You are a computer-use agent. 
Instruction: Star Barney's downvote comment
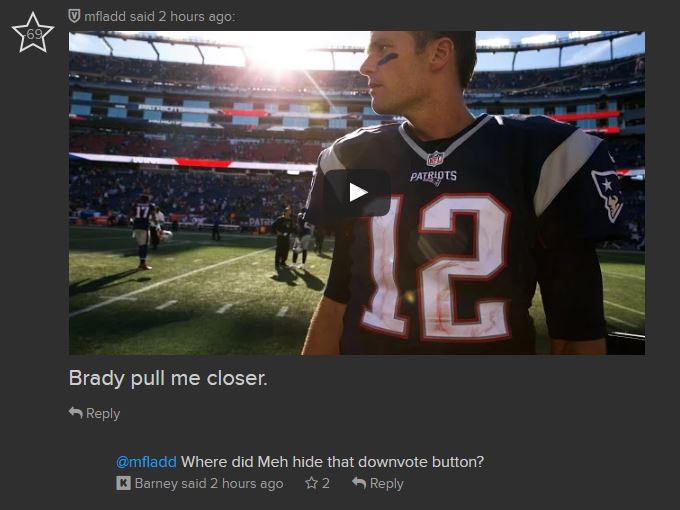311,483
